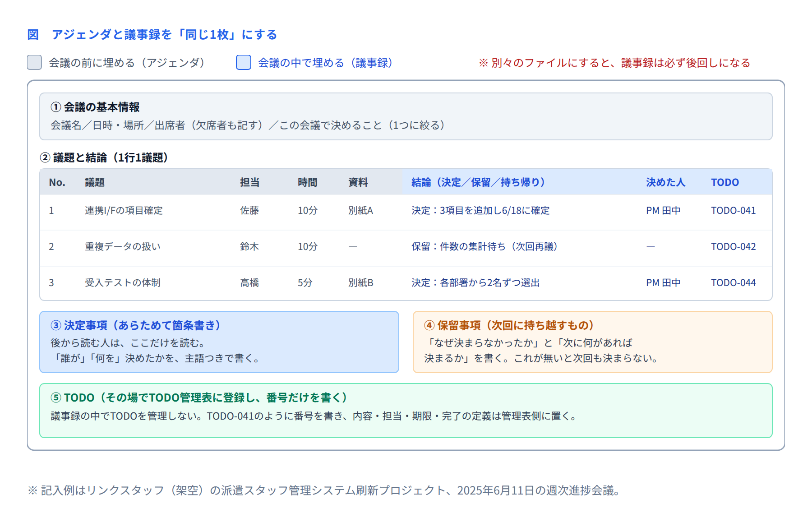Select 決定：各部署から2名ずつ選出
Screen dimensions: 812x527
[x=475, y=282]
